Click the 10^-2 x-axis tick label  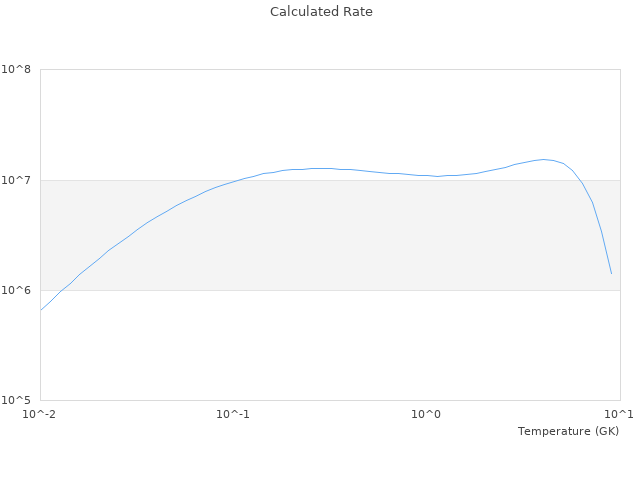(40, 414)
